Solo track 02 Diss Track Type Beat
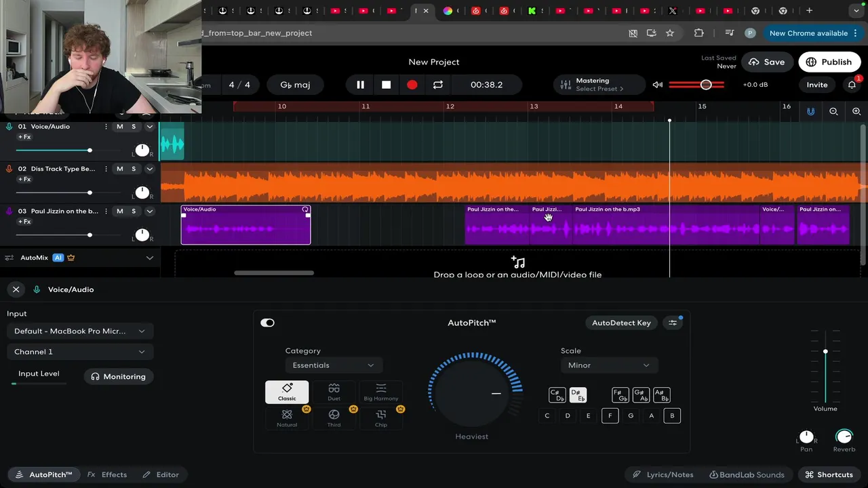Viewport: 868px width, 488px height. pos(134,169)
